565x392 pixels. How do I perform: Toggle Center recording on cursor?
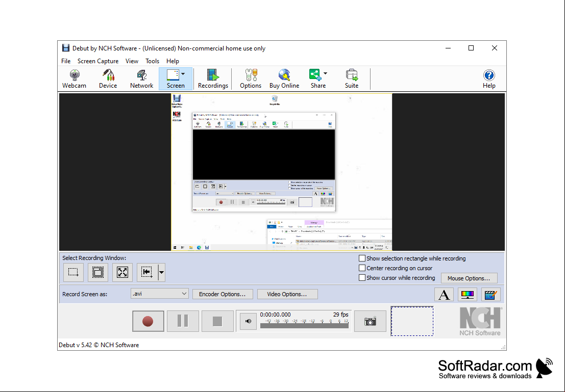(x=362, y=268)
